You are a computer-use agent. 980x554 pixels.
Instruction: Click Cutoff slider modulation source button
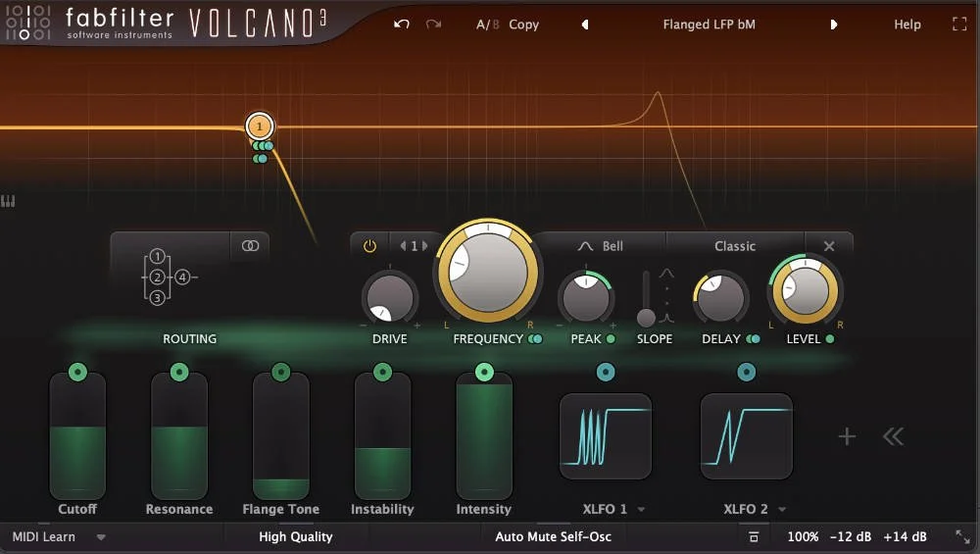coord(77,372)
